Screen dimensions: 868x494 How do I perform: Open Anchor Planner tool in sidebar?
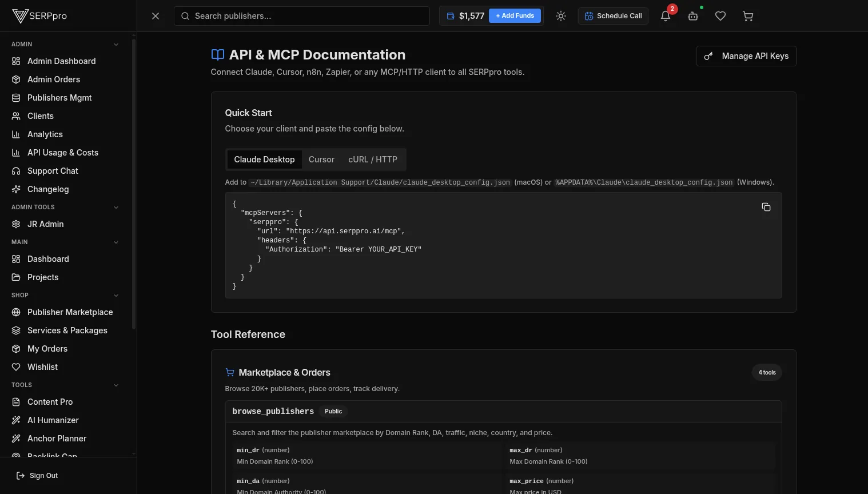[66, 439]
